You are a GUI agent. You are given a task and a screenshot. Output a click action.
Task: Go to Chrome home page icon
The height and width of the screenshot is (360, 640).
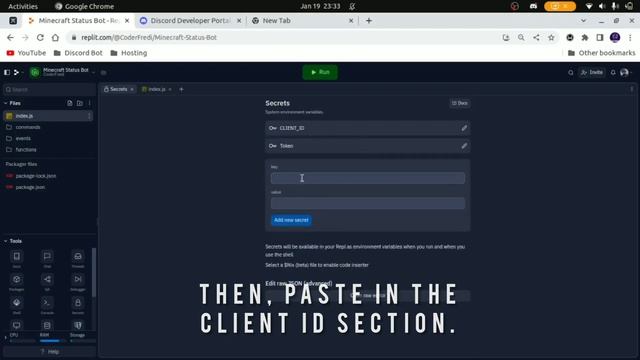(x=55, y=38)
